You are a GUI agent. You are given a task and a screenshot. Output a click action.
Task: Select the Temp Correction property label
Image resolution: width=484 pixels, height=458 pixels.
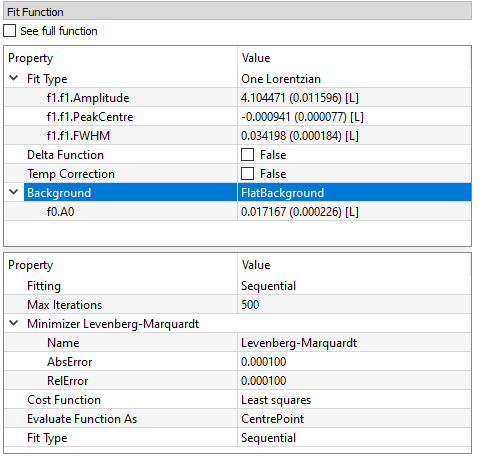click(71, 174)
